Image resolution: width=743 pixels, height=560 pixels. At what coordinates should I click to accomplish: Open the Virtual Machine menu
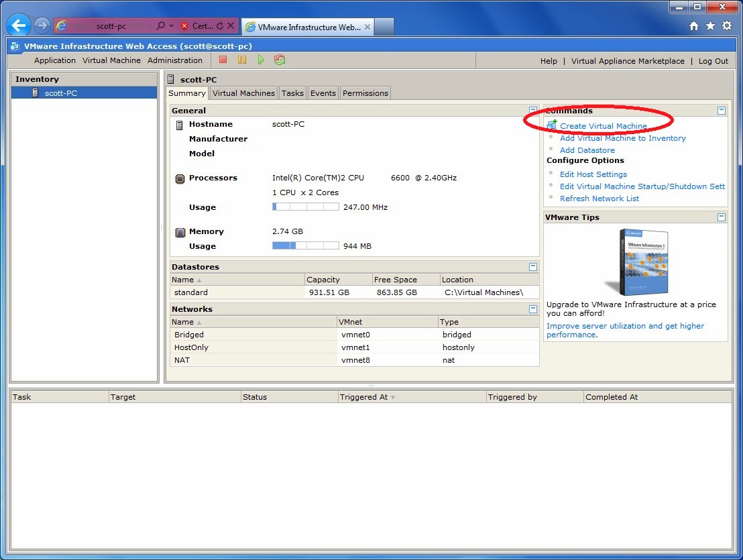[111, 60]
